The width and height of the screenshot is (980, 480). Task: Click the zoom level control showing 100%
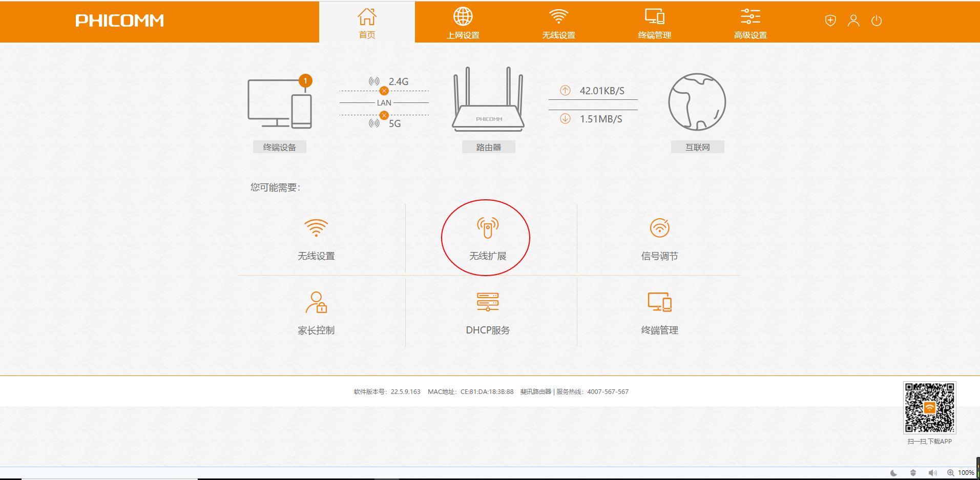pyautogui.click(x=965, y=473)
